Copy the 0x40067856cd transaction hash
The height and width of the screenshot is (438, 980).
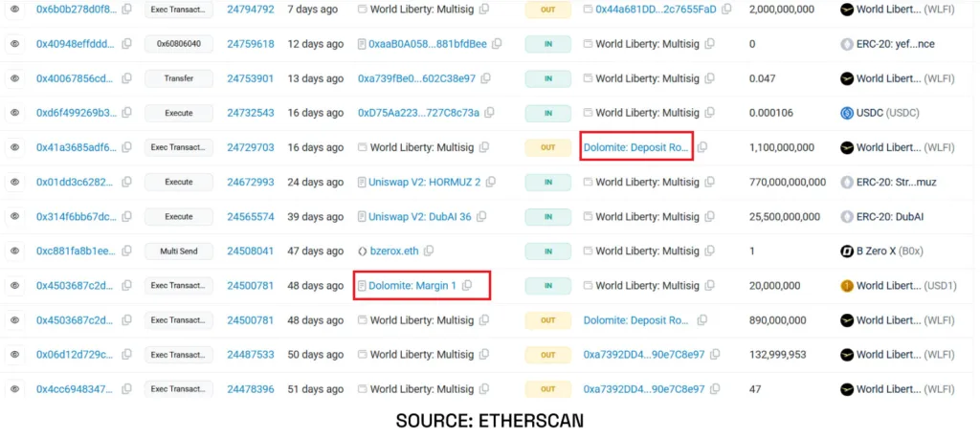pyautogui.click(x=127, y=78)
